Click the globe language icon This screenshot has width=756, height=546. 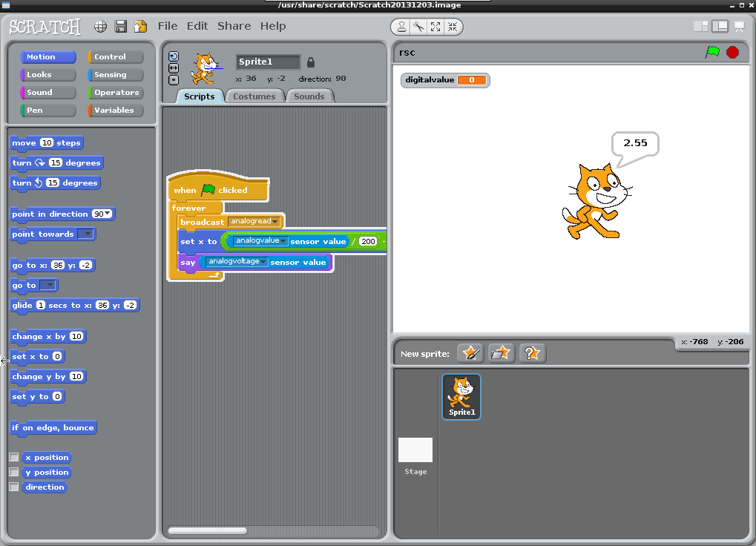(x=101, y=27)
